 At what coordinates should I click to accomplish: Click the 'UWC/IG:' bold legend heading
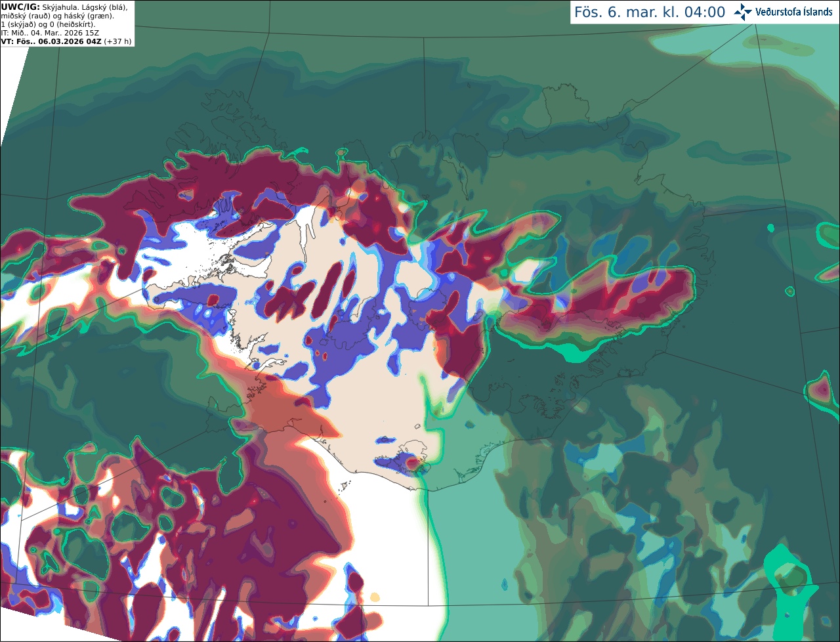tap(20, 7)
